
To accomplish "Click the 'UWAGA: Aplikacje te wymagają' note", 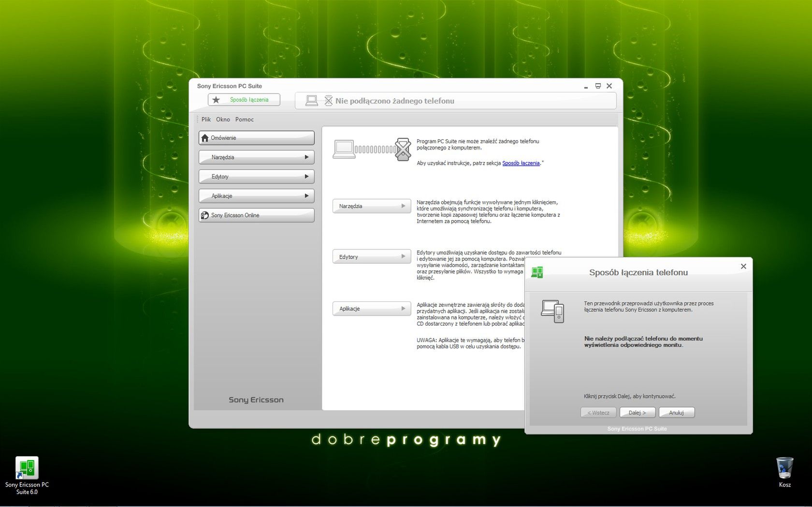I will point(470,343).
